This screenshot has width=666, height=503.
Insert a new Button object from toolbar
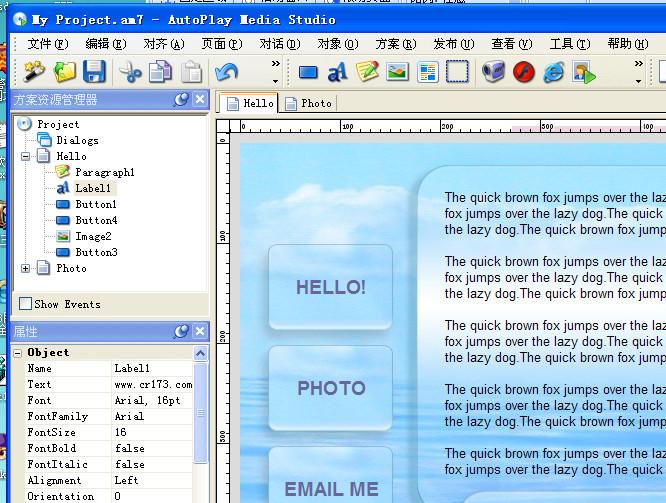click(x=308, y=72)
